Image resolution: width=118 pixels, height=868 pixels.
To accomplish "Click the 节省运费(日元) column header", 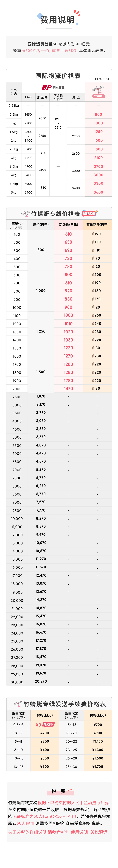I will [97, 225].
